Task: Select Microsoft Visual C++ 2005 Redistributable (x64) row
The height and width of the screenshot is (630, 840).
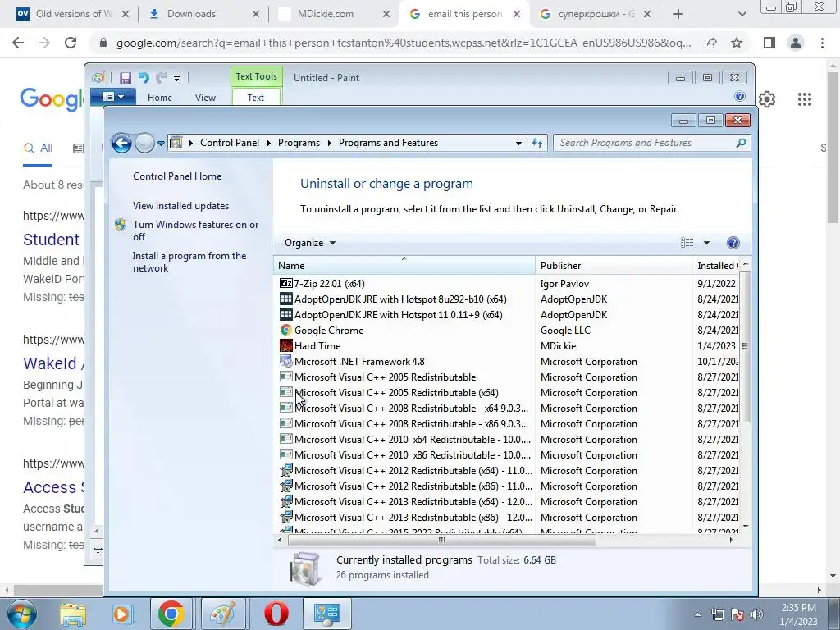Action: (508, 393)
